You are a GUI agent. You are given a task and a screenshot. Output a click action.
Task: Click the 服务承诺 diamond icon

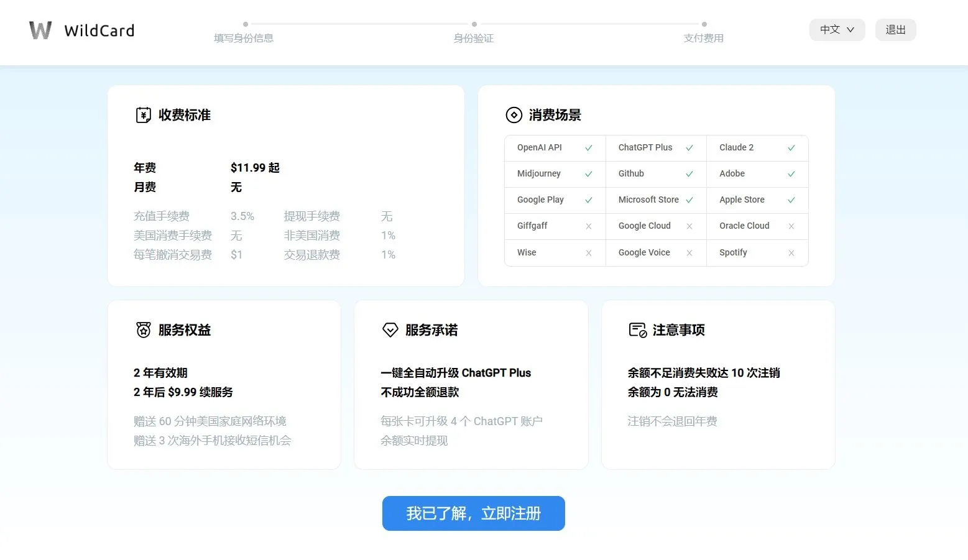pyautogui.click(x=390, y=330)
